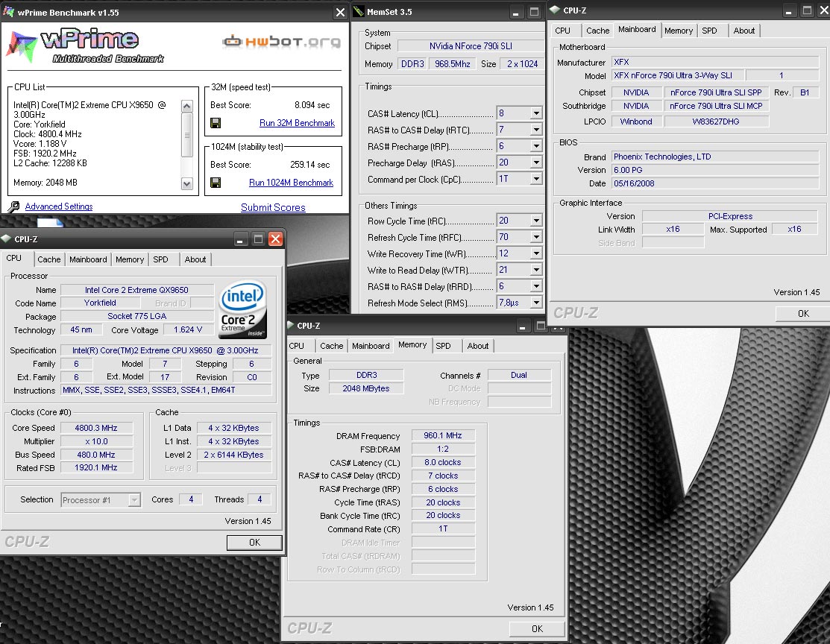This screenshot has height=644, width=830.
Task: Minimize the CPU-Z Memory window
Action: 523,326
